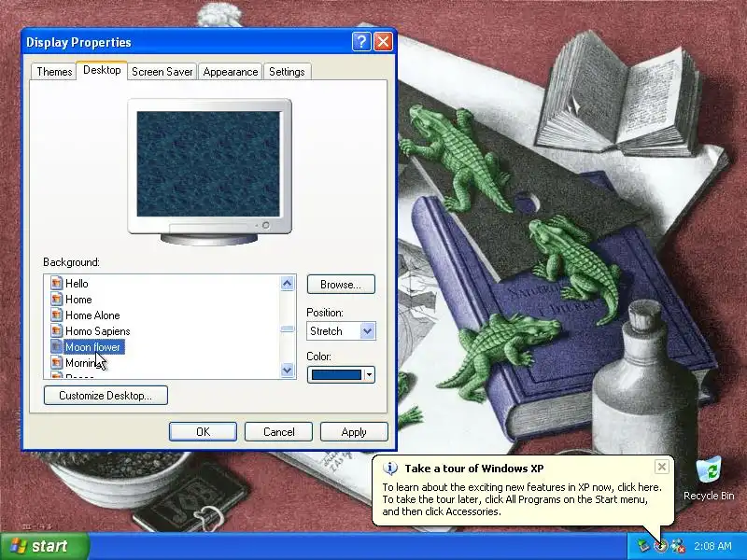Image resolution: width=747 pixels, height=560 pixels.
Task: Select the Hello background entry
Action: [77, 284]
